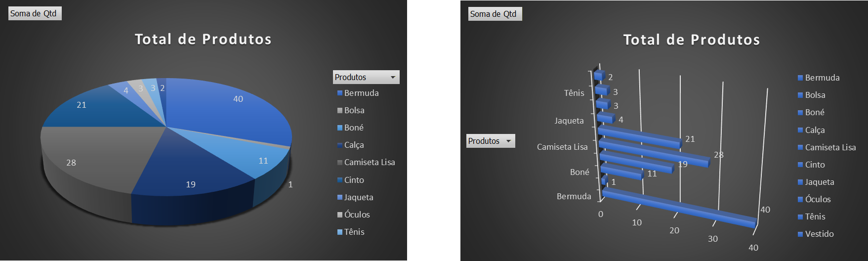Click the data label 21 on bar chart
Image resolution: width=868 pixels, height=261 pixels.
click(x=690, y=139)
